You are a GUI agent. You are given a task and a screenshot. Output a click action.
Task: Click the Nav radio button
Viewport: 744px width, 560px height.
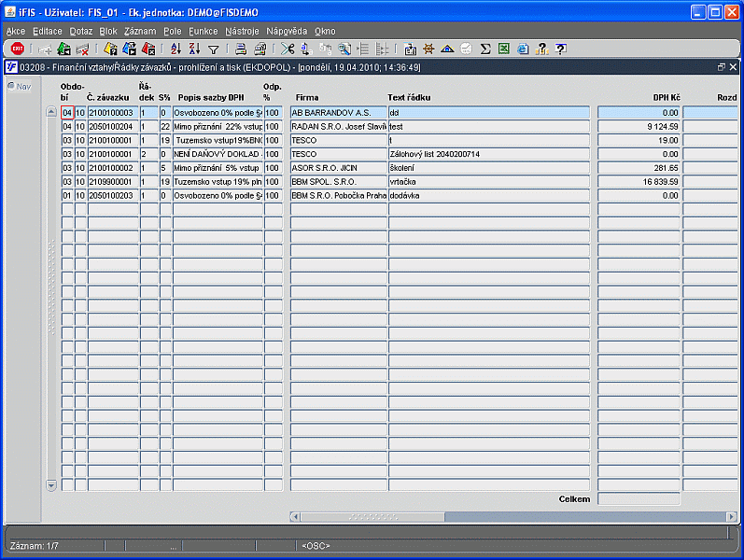tap(11, 86)
